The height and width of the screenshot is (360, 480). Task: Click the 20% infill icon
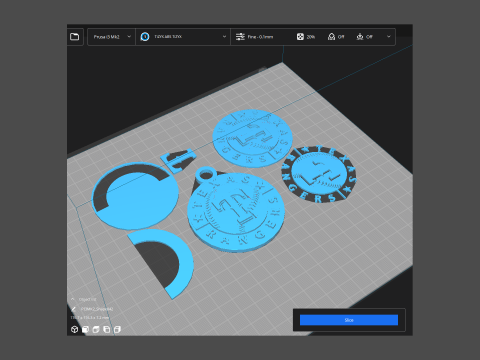[x=300, y=37]
